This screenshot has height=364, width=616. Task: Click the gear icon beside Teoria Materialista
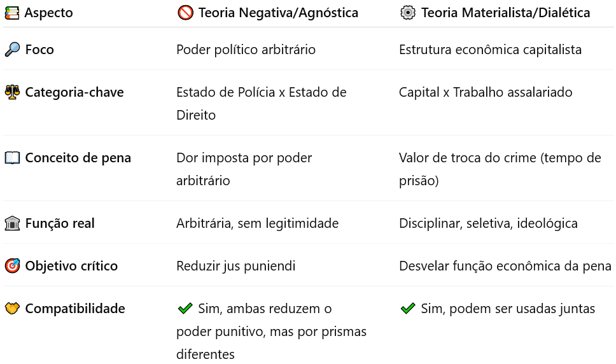click(x=408, y=13)
